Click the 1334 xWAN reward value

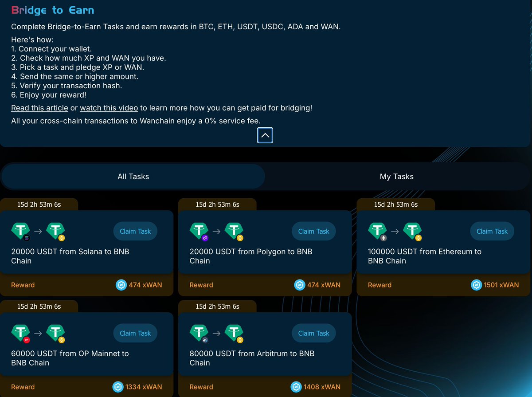pyautogui.click(x=144, y=387)
